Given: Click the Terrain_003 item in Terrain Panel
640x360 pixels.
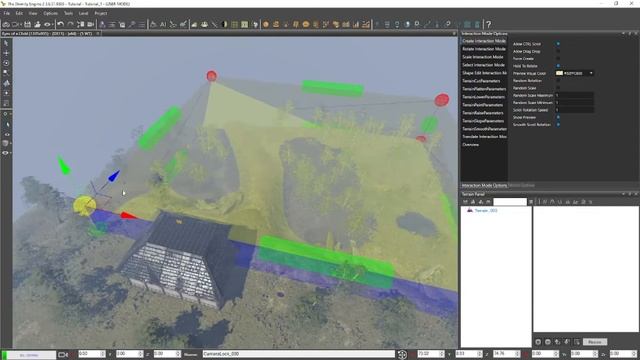Looking at the screenshot, I should pyautogui.click(x=485, y=211).
